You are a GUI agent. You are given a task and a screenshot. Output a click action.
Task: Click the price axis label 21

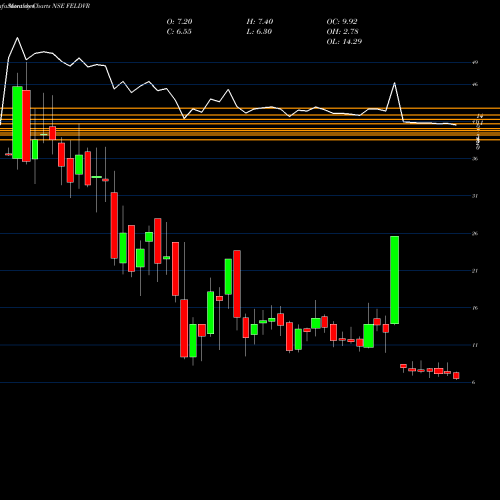coord(475,271)
